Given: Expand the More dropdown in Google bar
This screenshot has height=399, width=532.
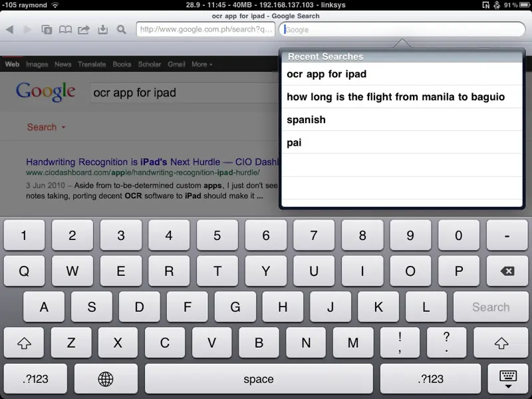Looking at the screenshot, I should pos(201,65).
